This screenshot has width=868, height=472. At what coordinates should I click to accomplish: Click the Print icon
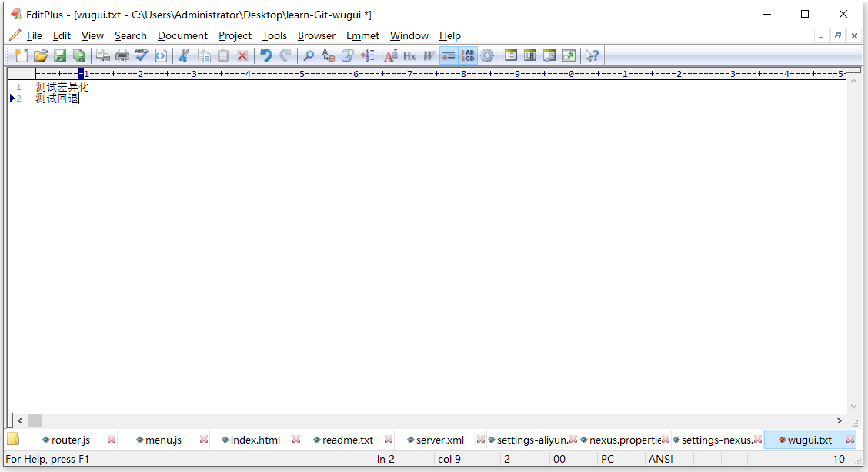tap(122, 55)
